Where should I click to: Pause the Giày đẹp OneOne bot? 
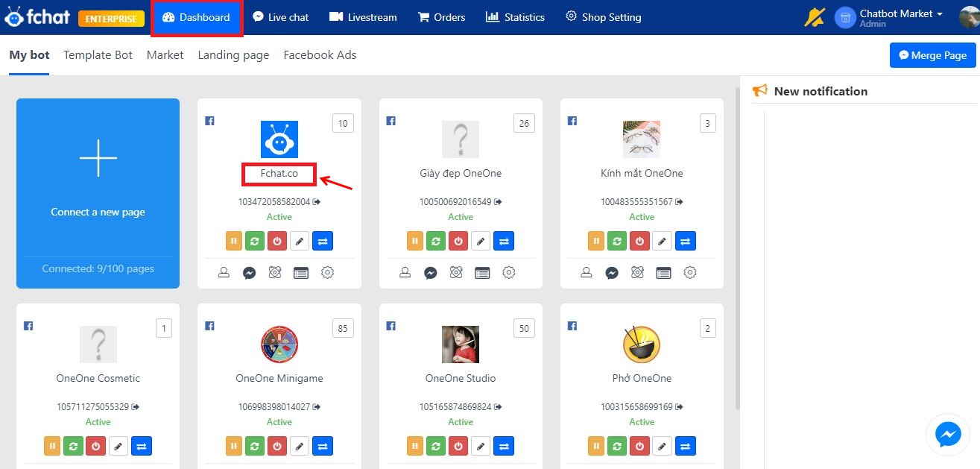click(x=417, y=241)
